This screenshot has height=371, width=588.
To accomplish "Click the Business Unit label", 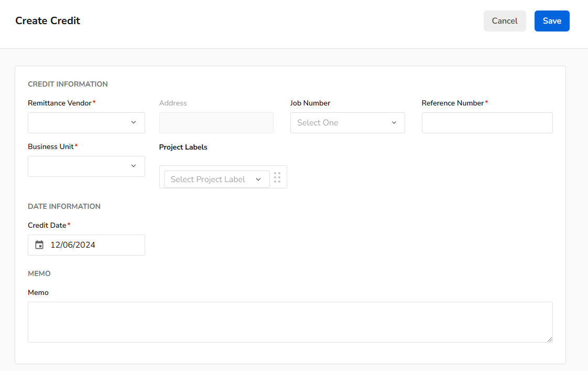I will [51, 146].
